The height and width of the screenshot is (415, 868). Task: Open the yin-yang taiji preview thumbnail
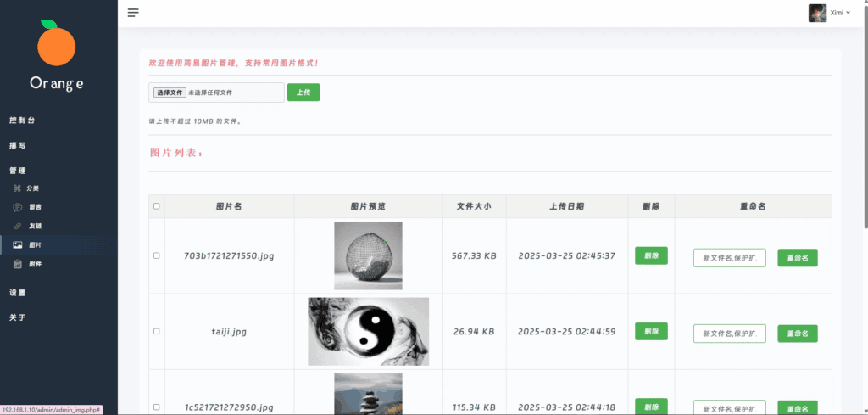(x=368, y=331)
